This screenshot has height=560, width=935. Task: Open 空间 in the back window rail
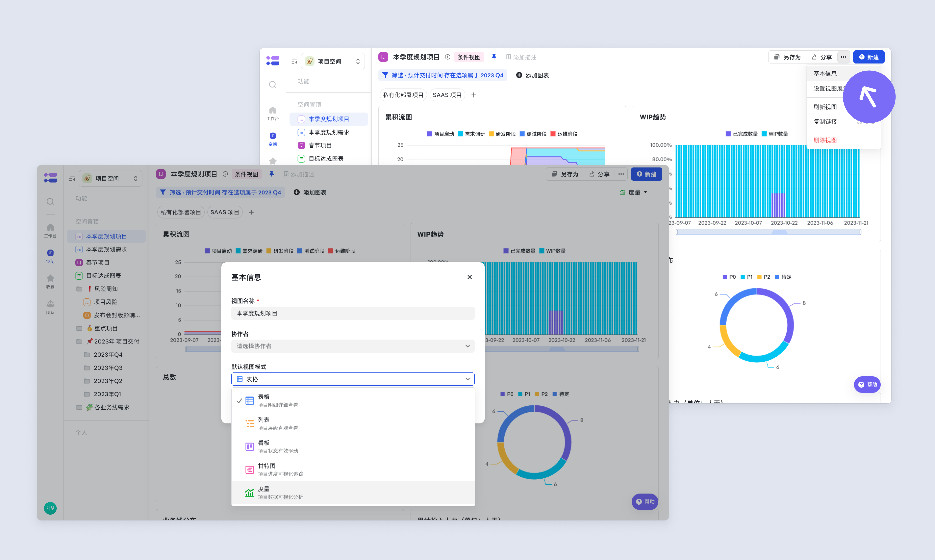pyautogui.click(x=272, y=139)
